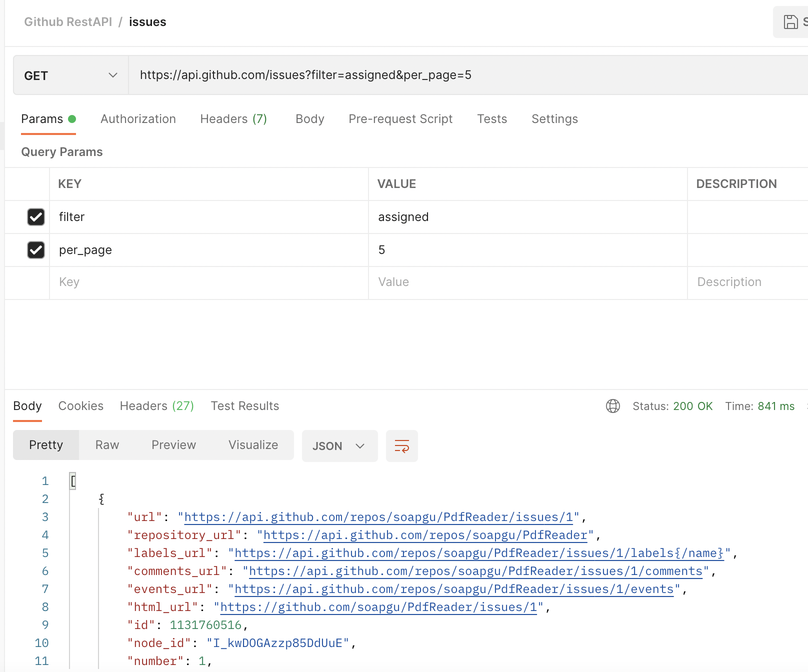Open the request Headers (7) tab

[x=233, y=119]
